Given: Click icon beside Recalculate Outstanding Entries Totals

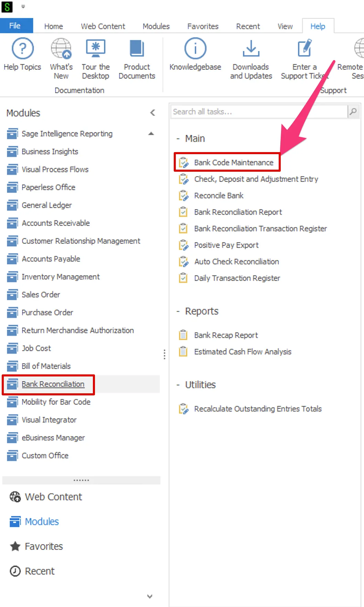Looking at the screenshot, I should tap(184, 409).
